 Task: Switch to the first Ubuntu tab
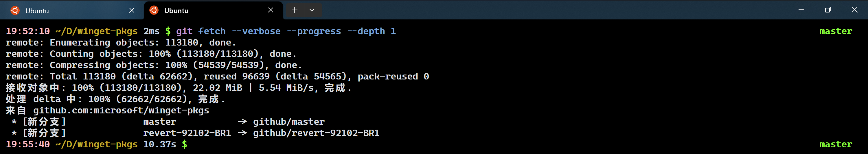(x=67, y=11)
